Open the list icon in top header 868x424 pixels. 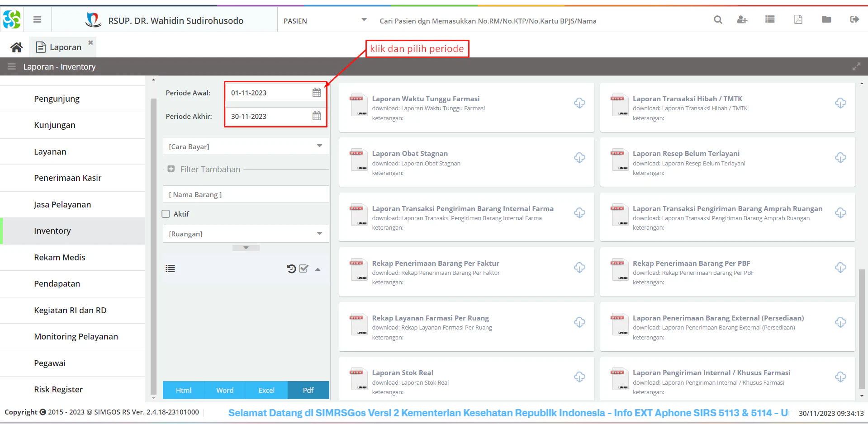[x=770, y=19]
